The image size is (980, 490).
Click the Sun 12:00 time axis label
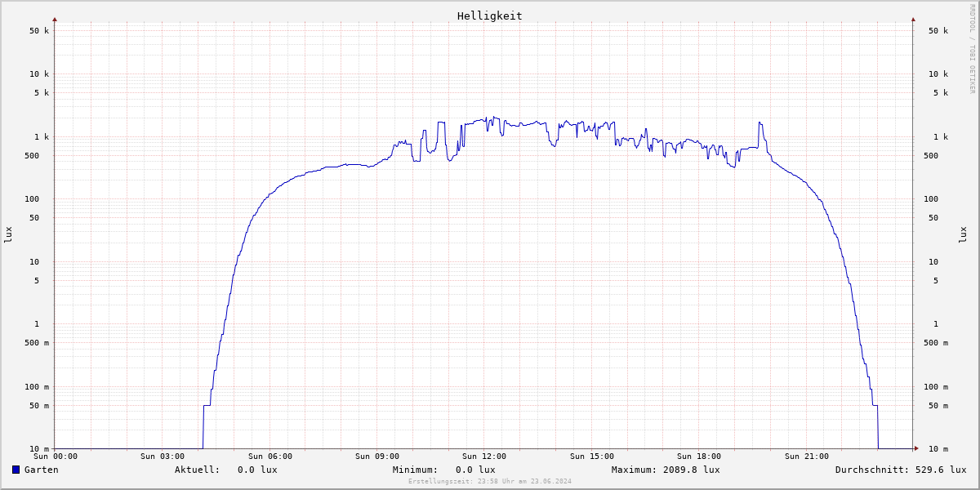click(x=484, y=457)
